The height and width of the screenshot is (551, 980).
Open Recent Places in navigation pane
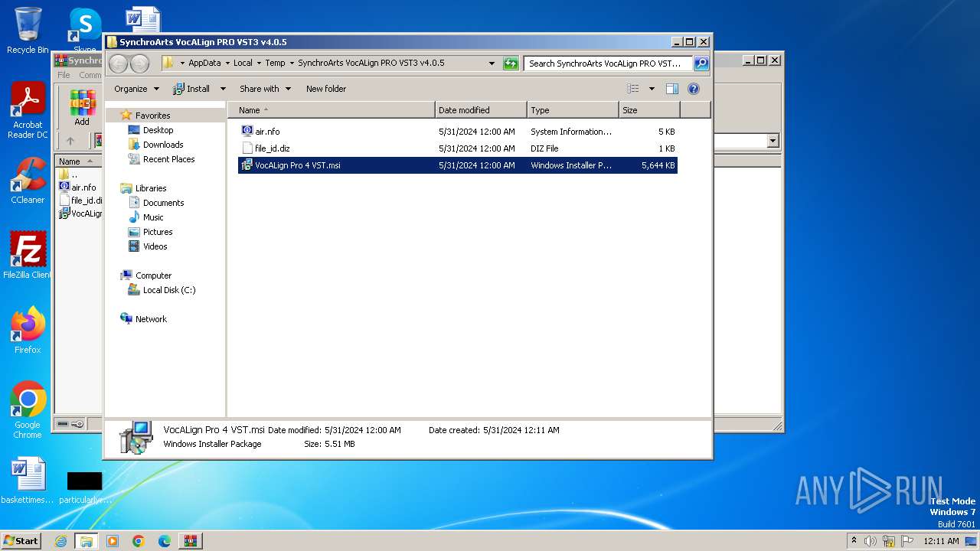(x=168, y=159)
